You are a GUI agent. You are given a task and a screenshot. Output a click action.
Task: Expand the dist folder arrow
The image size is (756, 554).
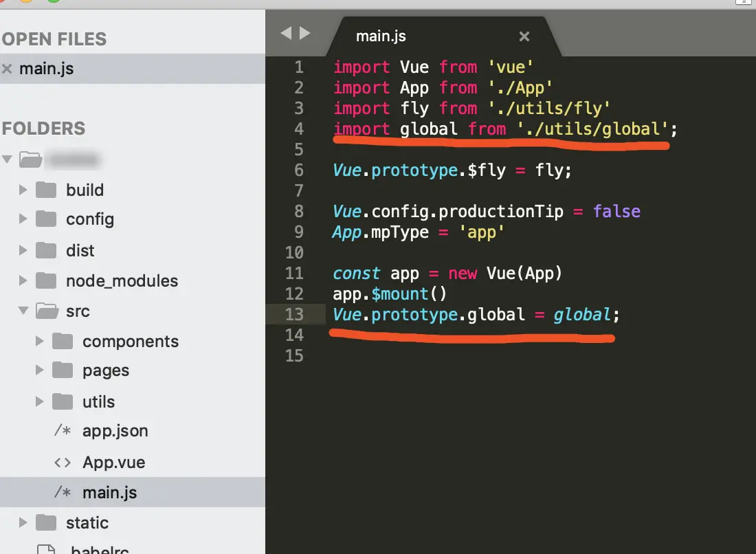pyautogui.click(x=23, y=250)
